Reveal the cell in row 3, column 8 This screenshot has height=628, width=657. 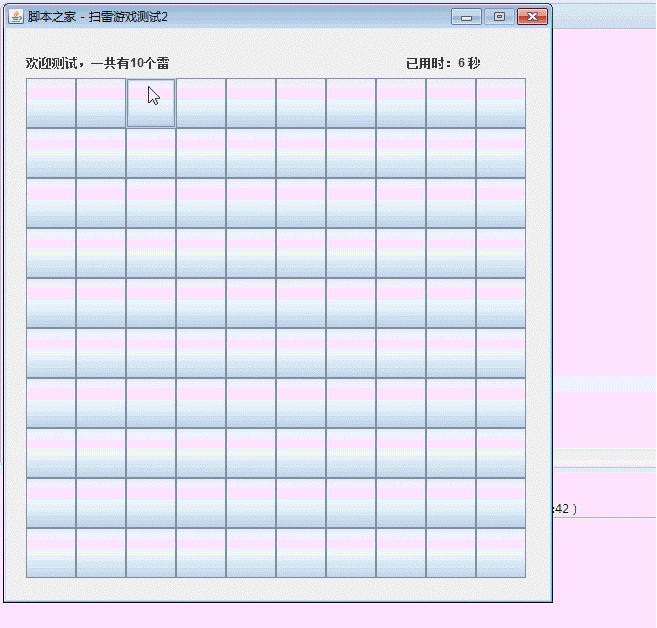[x=401, y=203]
